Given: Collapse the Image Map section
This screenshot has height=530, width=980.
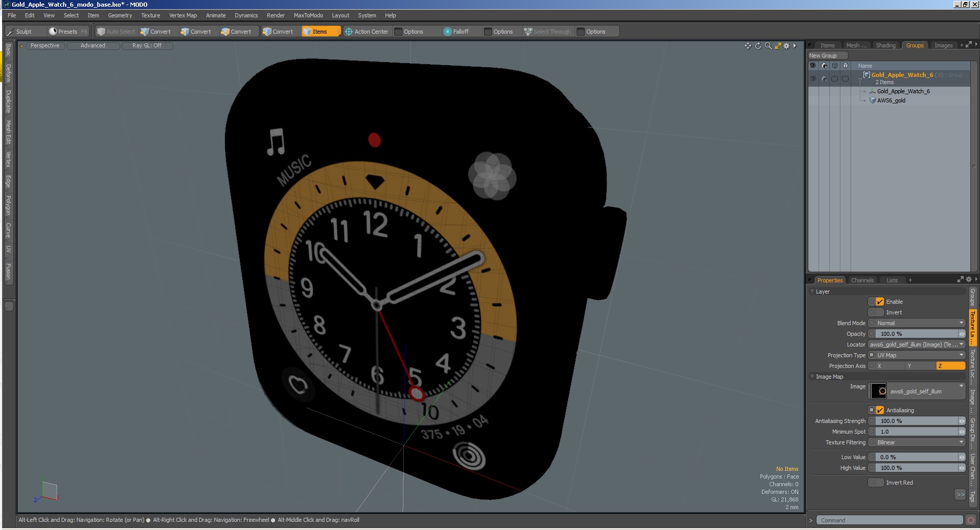Looking at the screenshot, I should click(x=812, y=377).
